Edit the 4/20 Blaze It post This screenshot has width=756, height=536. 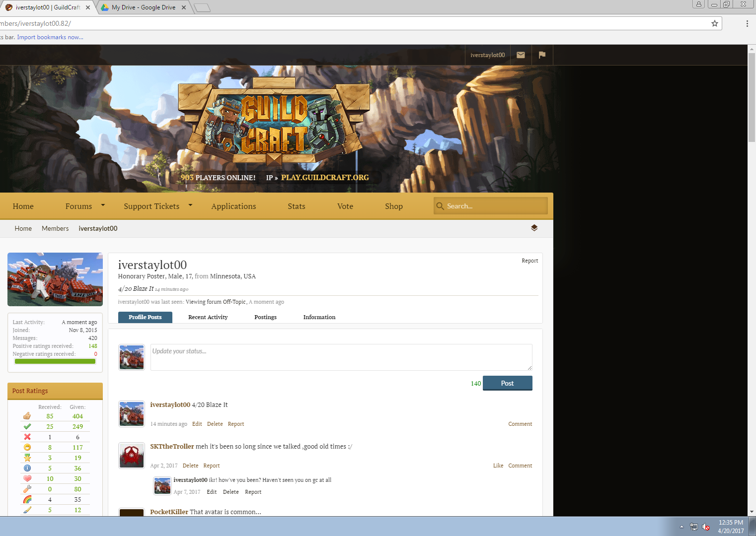[x=197, y=424]
